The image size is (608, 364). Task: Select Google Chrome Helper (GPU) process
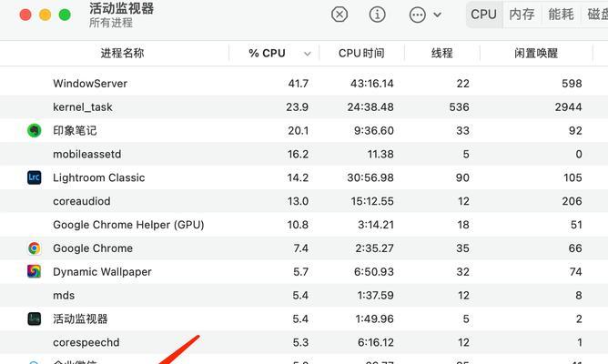click(128, 225)
